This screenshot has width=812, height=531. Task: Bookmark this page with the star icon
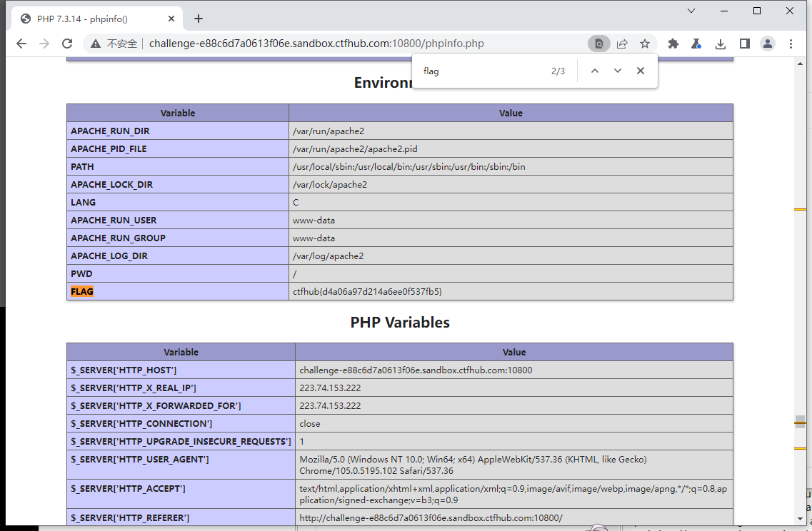click(x=645, y=44)
